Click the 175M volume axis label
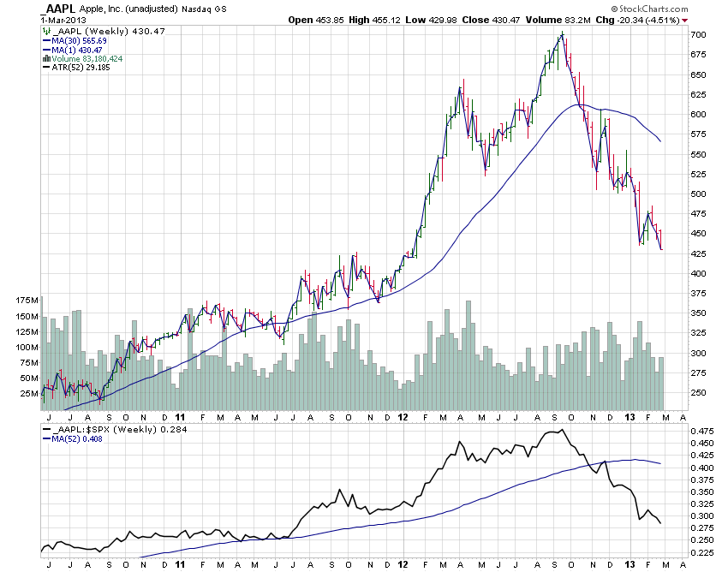The height and width of the screenshot is (572, 728). tap(27, 301)
